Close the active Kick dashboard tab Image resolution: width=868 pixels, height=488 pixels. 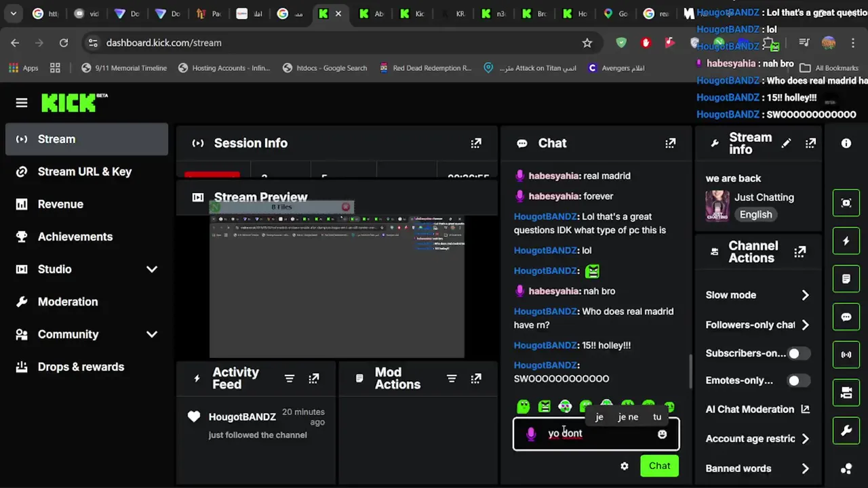pos(338,14)
